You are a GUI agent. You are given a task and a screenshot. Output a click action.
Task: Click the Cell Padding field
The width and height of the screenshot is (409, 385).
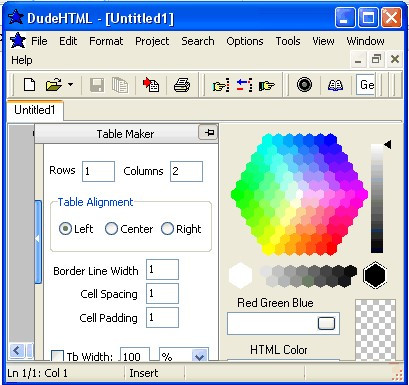[x=162, y=317]
